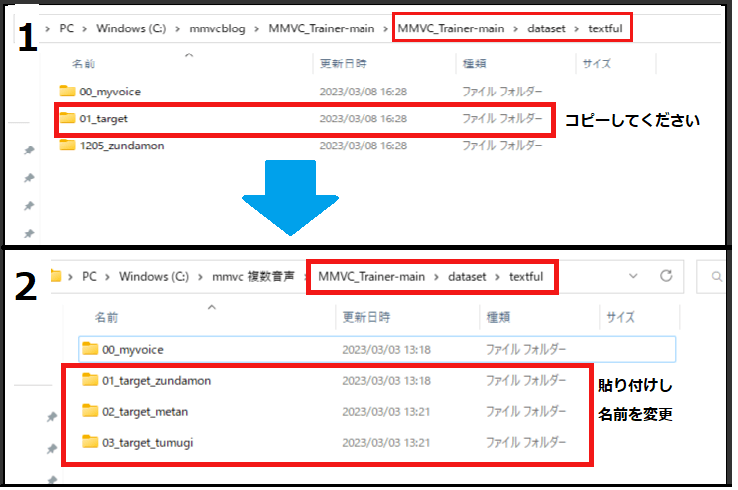
Task: Select the 01_target folder icon
Action: pyautogui.click(x=67, y=118)
